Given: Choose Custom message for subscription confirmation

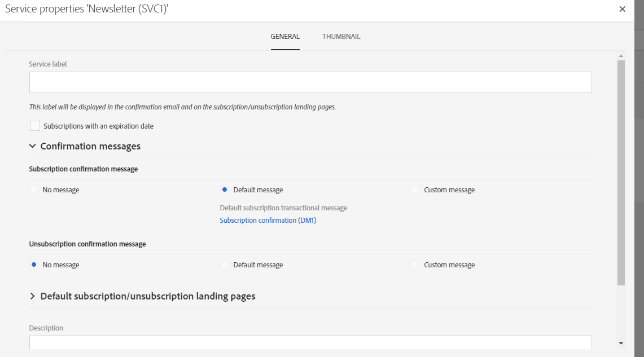Looking at the screenshot, I should [416, 190].
